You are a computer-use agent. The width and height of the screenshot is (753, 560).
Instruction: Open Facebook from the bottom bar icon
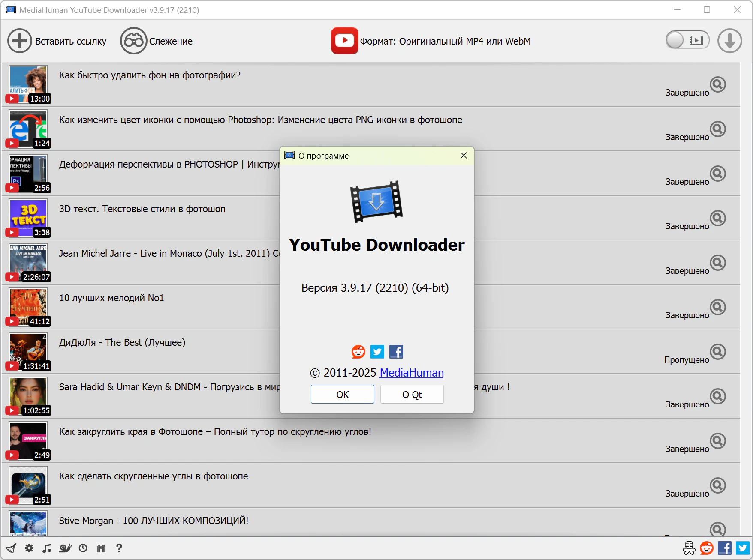725,548
